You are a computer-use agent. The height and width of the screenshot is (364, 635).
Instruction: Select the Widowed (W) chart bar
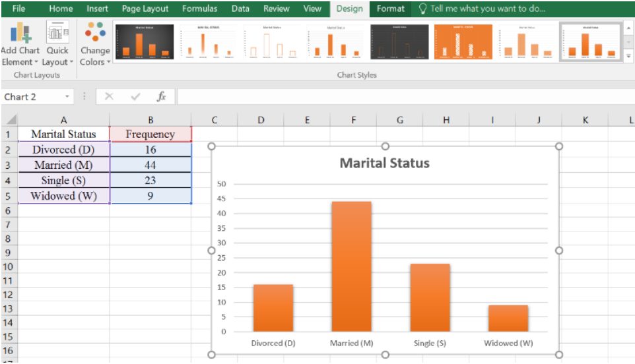pyautogui.click(x=508, y=318)
